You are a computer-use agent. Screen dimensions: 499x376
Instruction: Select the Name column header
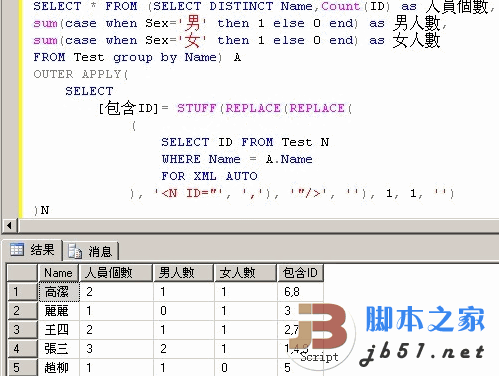(58, 273)
